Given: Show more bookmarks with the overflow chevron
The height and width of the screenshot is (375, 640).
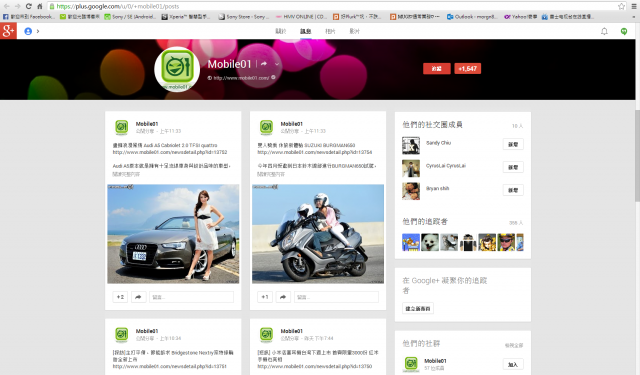Looking at the screenshot, I should (634, 17).
